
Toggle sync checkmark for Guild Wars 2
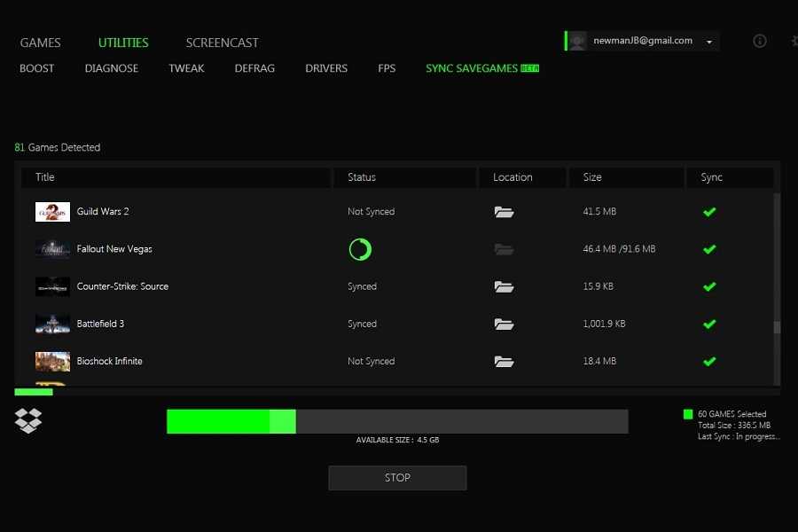(708, 212)
